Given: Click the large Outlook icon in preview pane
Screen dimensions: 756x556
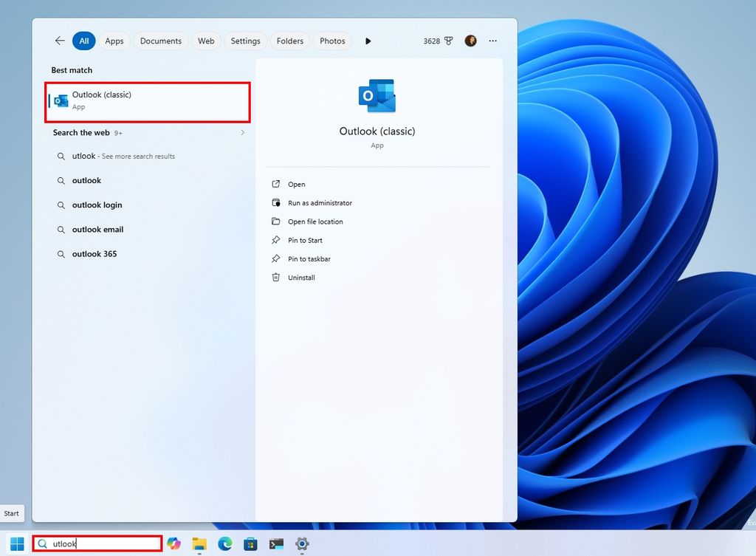Looking at the screenshot, I should click(377, 96).
